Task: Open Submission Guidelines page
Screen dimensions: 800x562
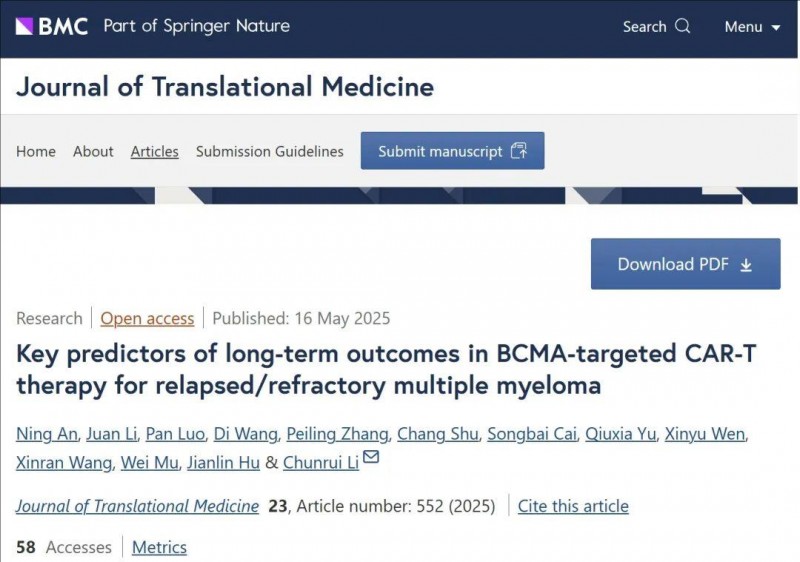Action: pos(269,151)
